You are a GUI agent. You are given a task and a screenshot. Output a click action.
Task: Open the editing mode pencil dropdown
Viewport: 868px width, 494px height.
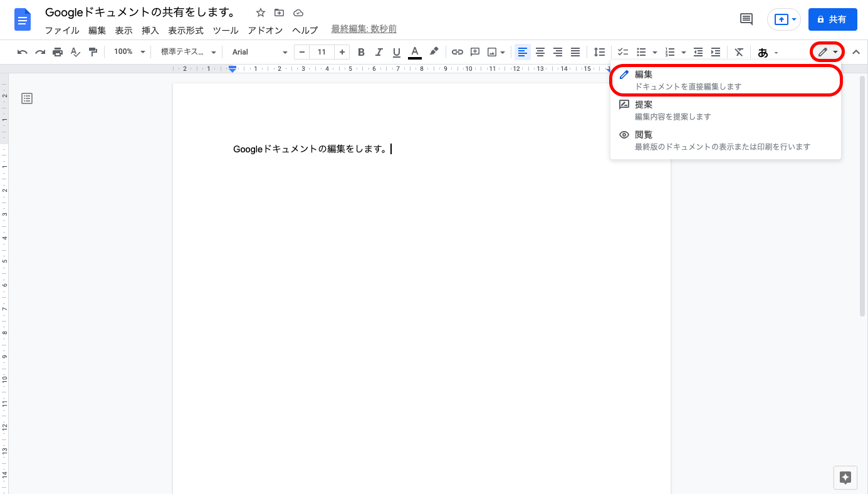coord(827,52)
